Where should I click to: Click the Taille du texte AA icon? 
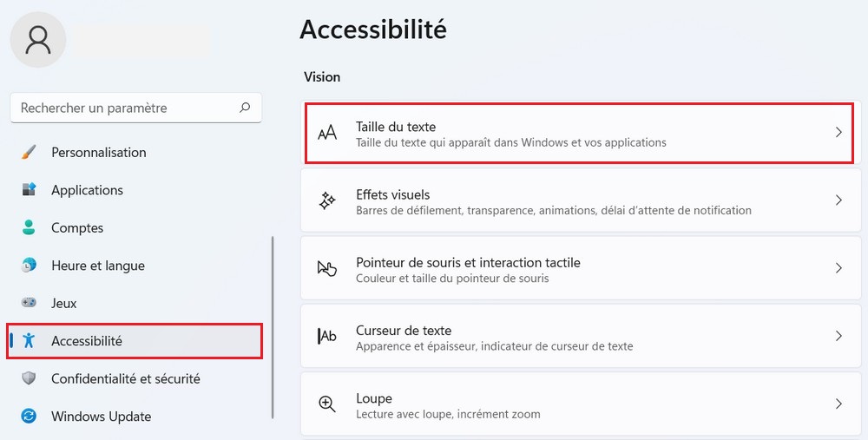tap(327, 133)
